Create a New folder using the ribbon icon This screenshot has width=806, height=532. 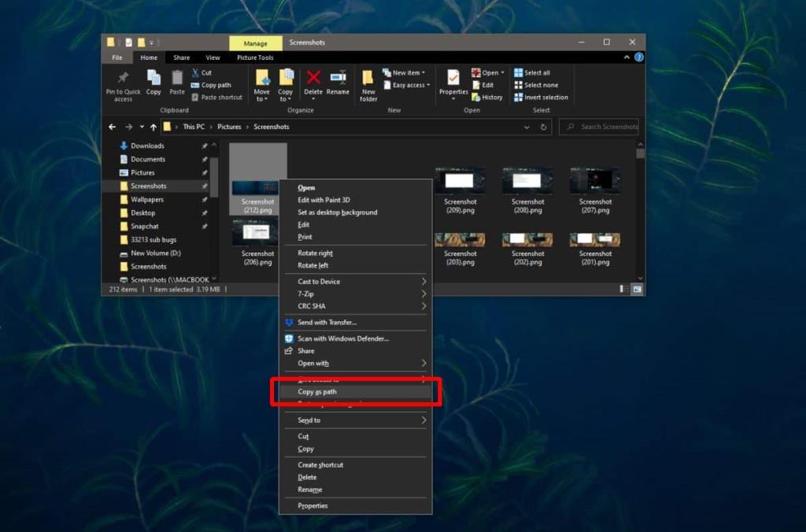pos(368,82)
